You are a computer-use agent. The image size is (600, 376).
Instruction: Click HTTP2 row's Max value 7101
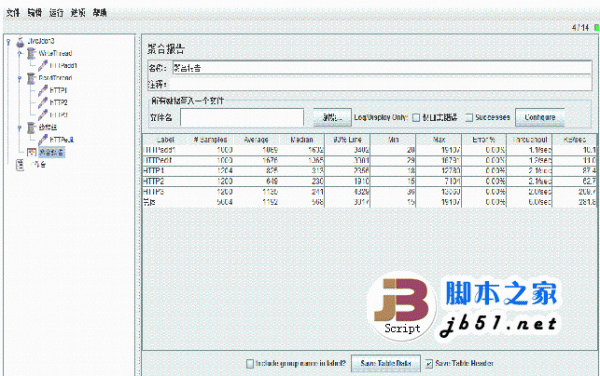click(439, 181)
